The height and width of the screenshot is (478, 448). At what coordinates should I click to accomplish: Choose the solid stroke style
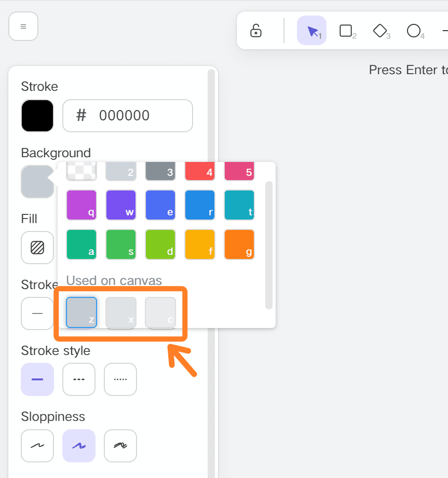tap(37, 379)
